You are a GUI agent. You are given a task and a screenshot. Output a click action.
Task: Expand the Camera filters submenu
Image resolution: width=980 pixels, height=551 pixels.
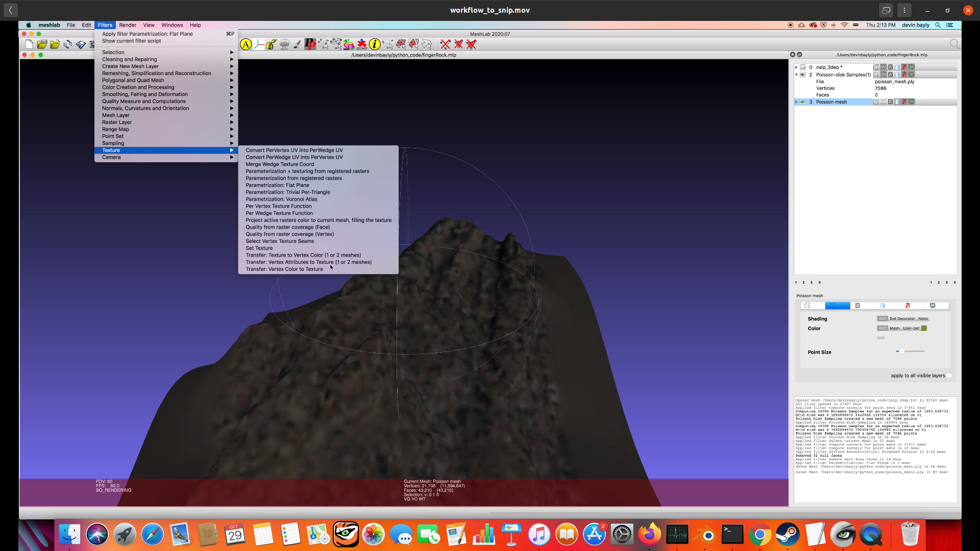(x=166, y=158)
